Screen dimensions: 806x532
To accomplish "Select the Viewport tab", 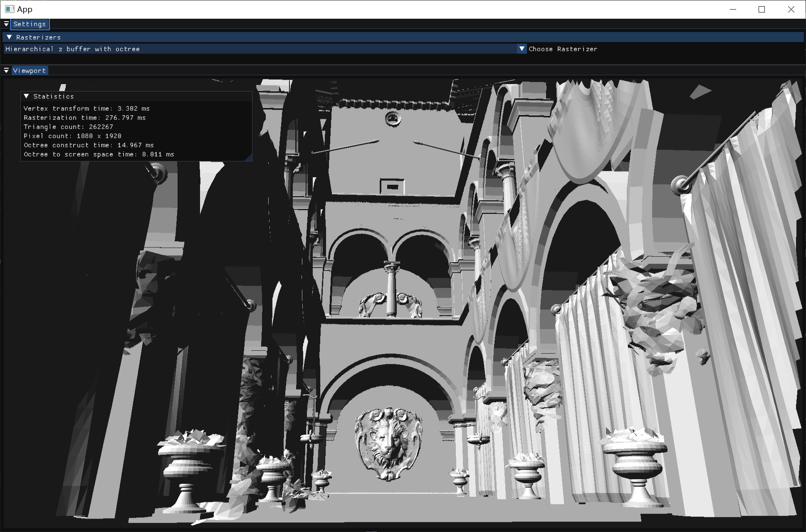I will pos(30,71).
